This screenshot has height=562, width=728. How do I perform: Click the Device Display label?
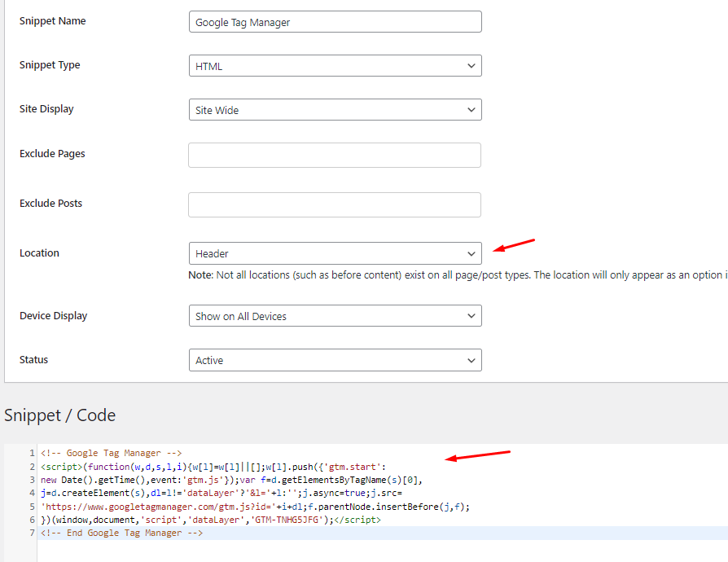click(54, 316)
